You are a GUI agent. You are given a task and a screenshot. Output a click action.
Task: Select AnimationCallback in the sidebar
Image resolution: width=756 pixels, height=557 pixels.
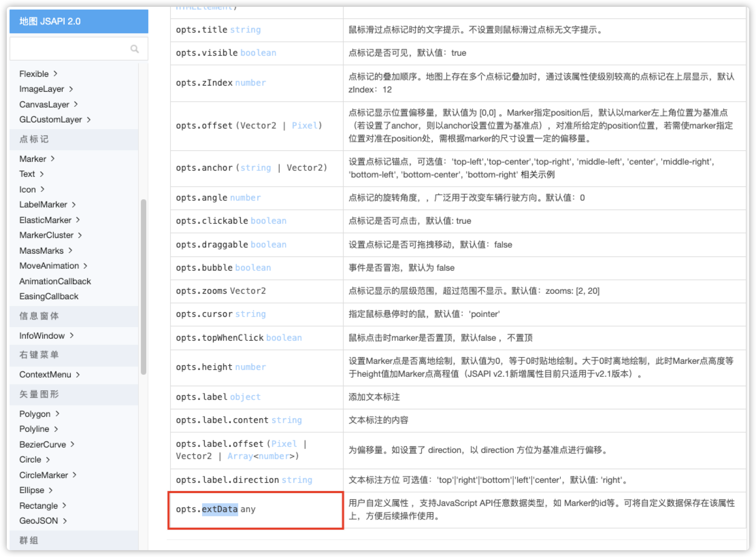(55, 281)
